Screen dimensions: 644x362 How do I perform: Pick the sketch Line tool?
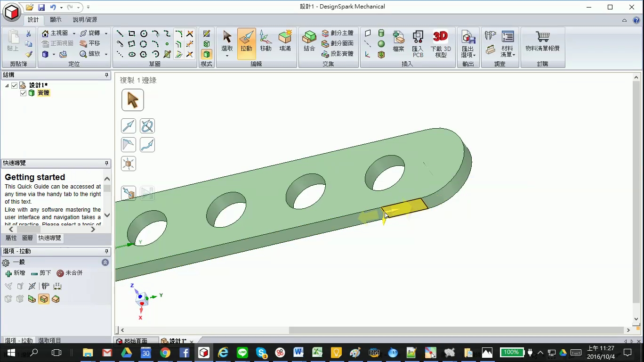point(120,33)
